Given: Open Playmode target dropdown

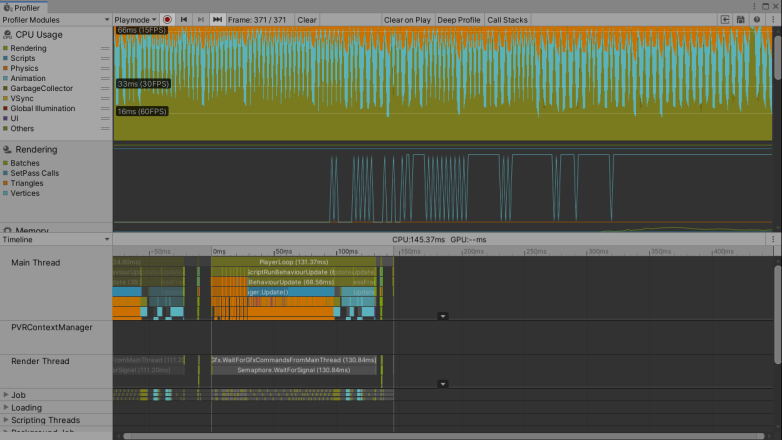Looking at the screenshot, I should tap(135, 20).
